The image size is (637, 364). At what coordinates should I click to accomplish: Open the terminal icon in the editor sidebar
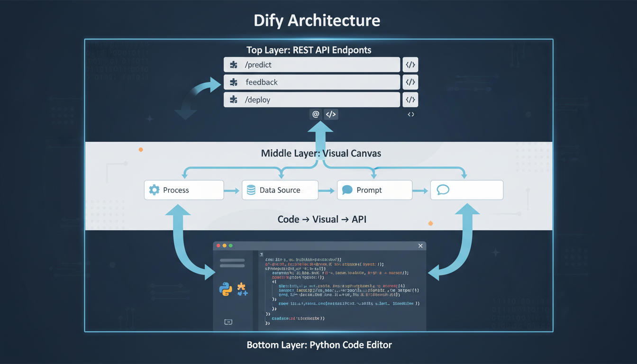(x=228, y=321)
